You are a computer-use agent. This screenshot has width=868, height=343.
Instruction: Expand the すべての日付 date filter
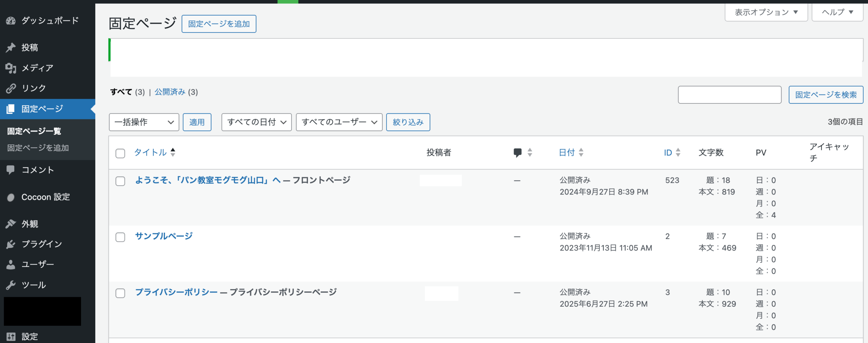point(256,122)
